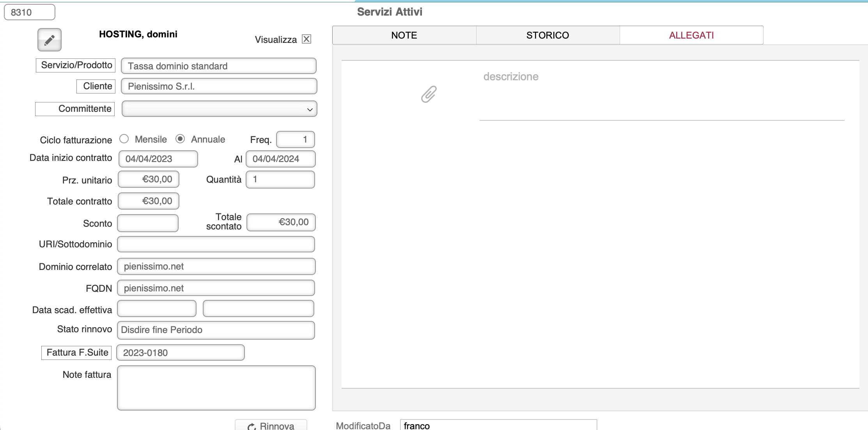Click the Committente label button
Screen dimensions: 868x430
[75, 109]
